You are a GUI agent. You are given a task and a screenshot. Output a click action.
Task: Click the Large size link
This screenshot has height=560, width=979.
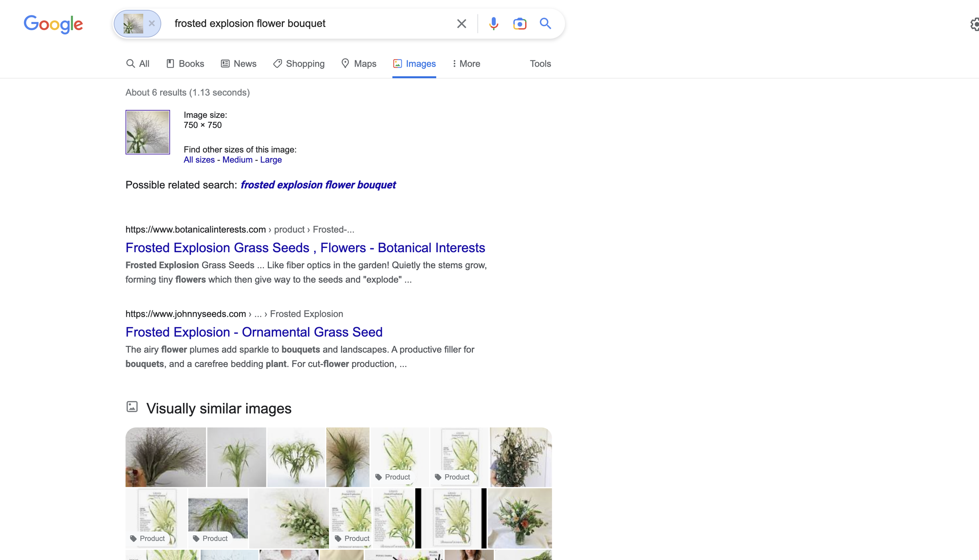point(271,160)
